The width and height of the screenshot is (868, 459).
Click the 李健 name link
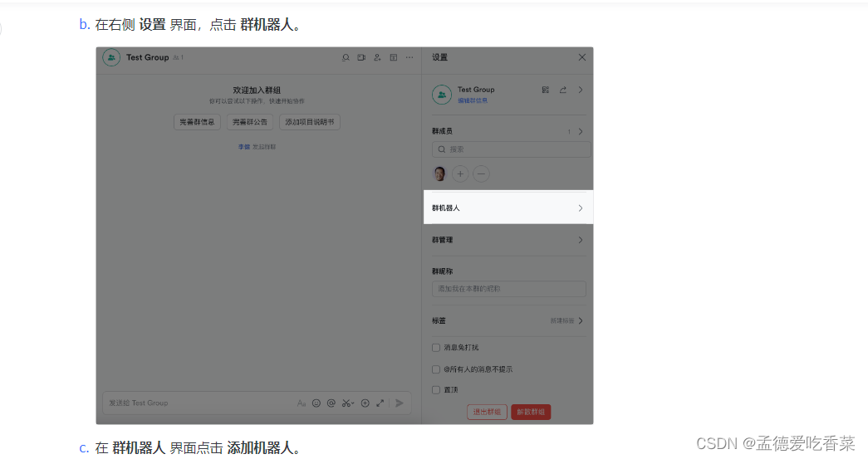(244, 147)
